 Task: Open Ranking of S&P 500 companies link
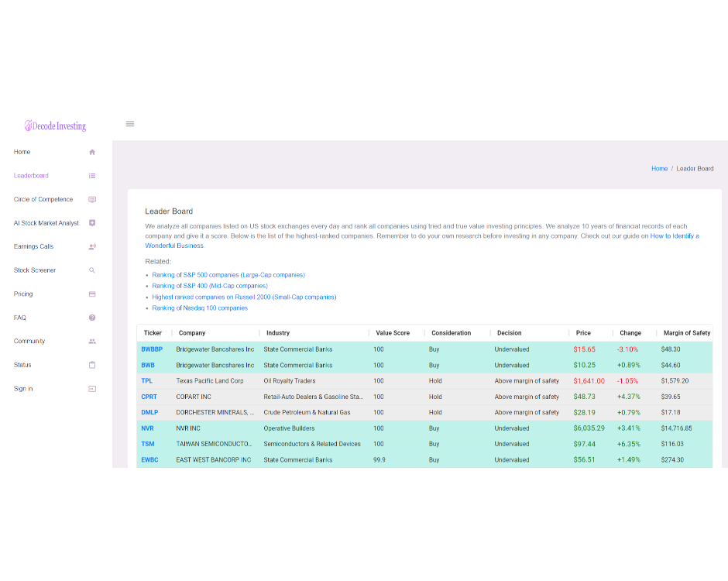point(228,275)
